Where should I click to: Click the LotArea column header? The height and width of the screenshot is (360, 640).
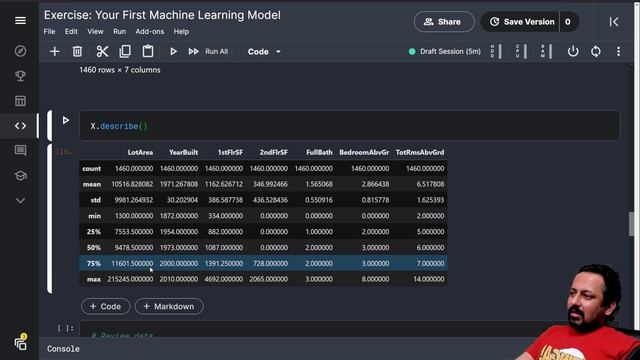(140, 152)
